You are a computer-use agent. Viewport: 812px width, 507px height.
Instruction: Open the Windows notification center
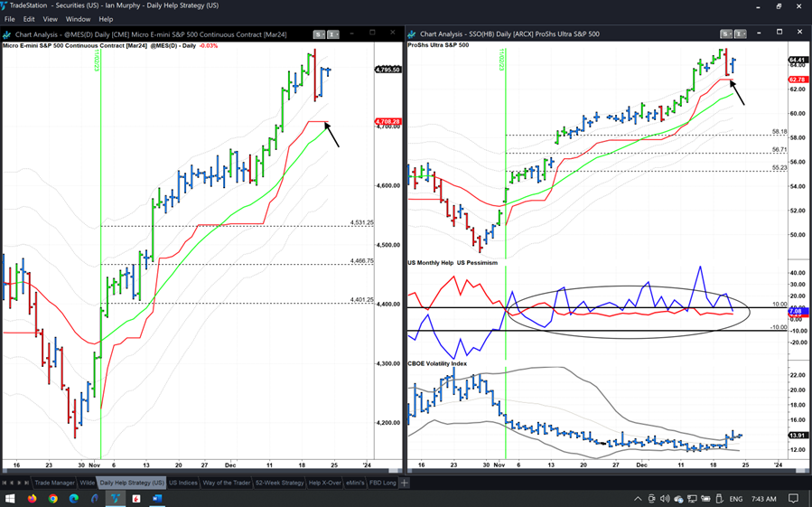(794, 499)
